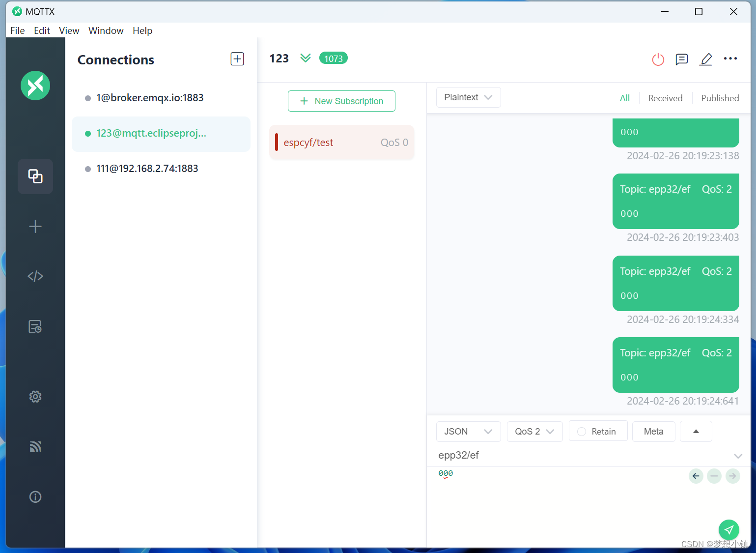Screen dimensions: 756x553
Task: Open the three-dots more menu
Action: 730,58
